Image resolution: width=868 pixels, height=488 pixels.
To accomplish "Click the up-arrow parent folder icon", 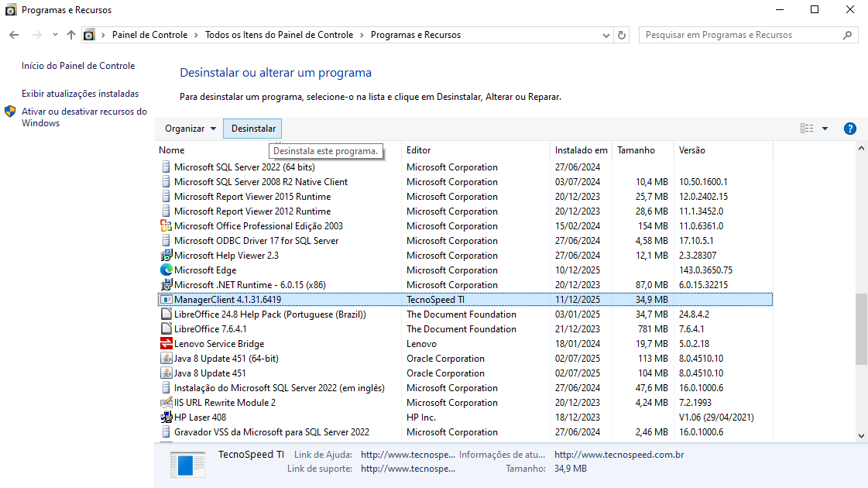I will [x=71, y=35].
